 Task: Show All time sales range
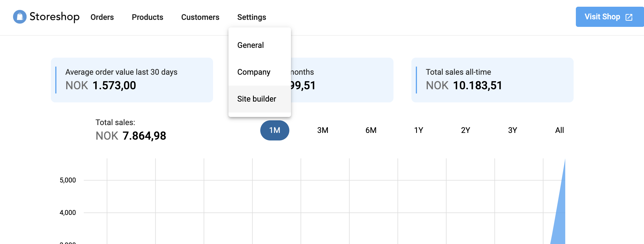559,130
